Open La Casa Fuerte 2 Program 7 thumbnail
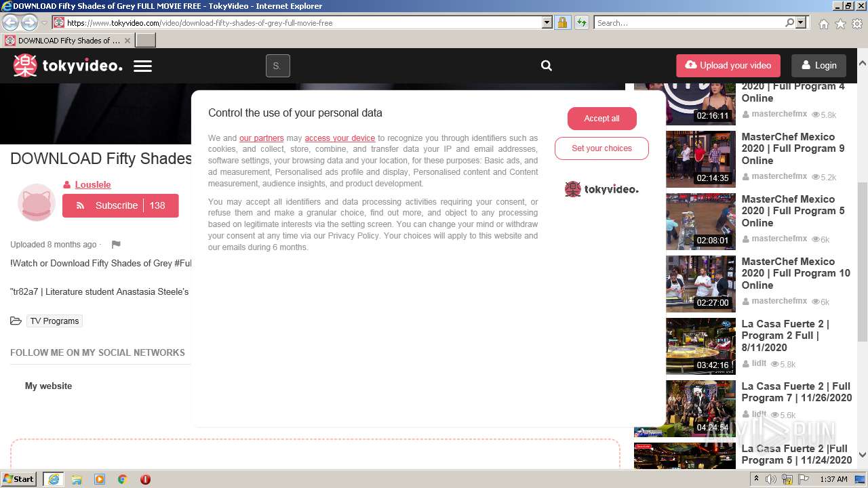 [701, 409]
